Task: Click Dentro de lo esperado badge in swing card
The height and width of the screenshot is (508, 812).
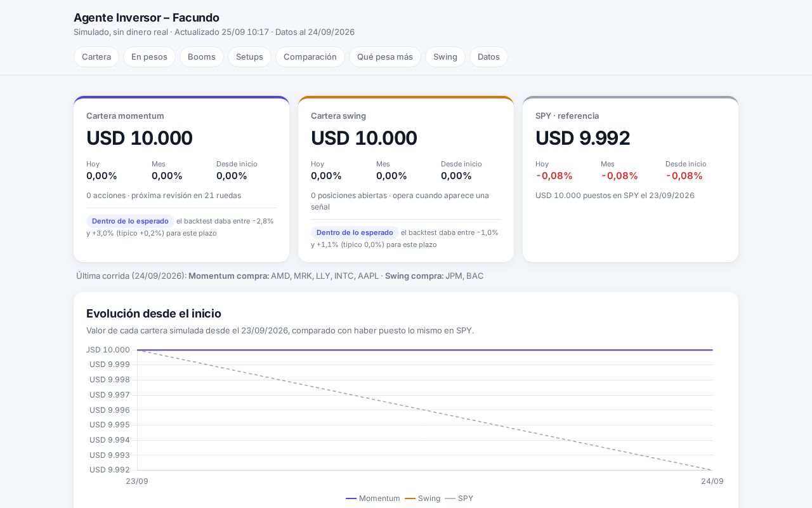Action: [355, 232]
